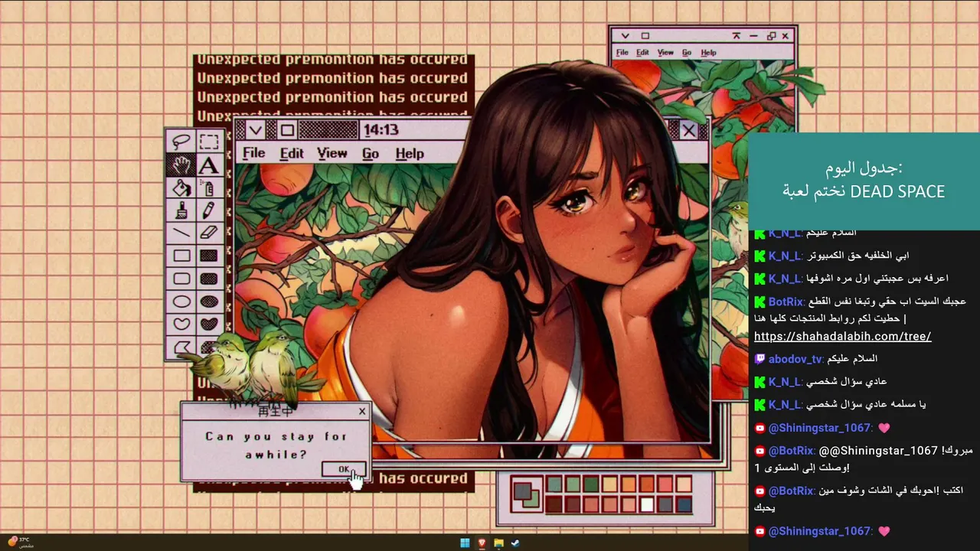This screenshot has width=980, height=551.
Task: Select the hollow Rectangle shape tool
Action: pyautogui.click(x=181, y=256)
